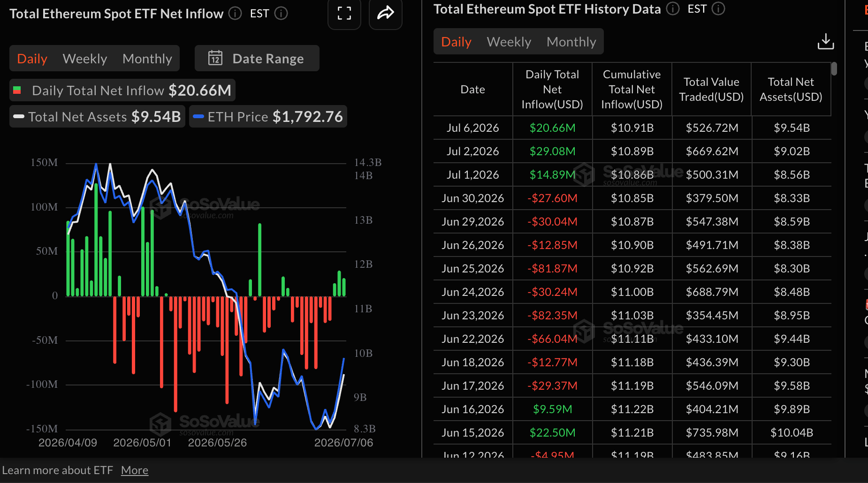Click the $735.98M traded value cell
The height and width of the screenshot is (483, 868).
[712, 432]
